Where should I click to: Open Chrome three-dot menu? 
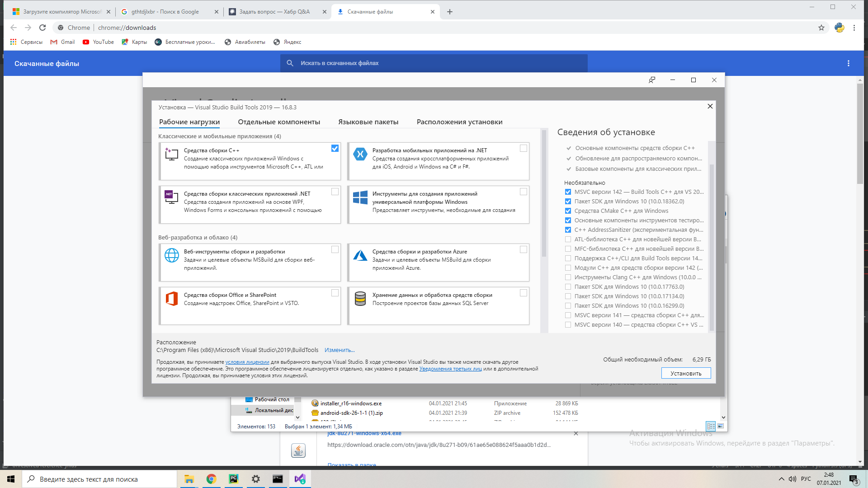click(854, 28)
